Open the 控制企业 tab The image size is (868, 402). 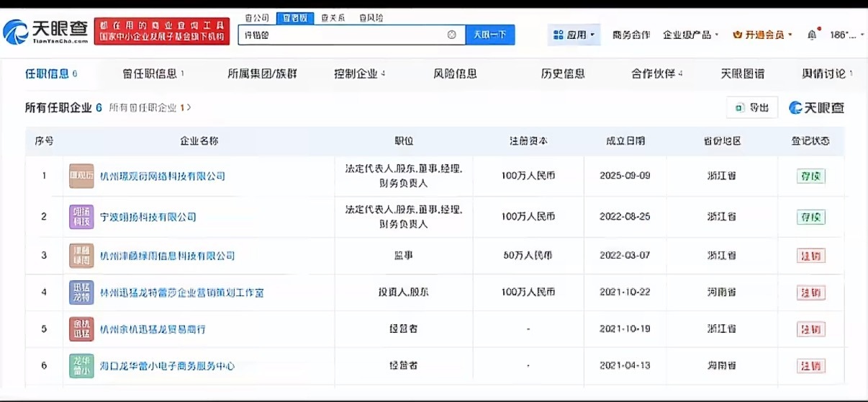359,73
